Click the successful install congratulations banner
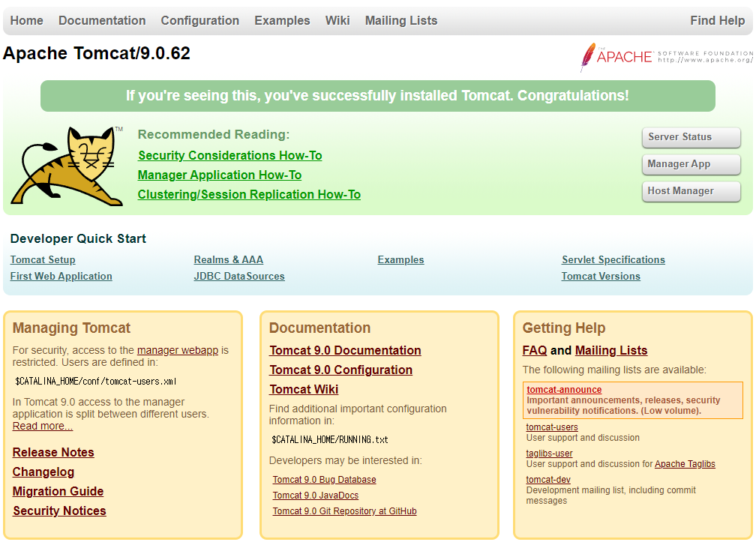The height and width of the screenshot is (545, 756). pyautogui.click(x=377, y=96)
